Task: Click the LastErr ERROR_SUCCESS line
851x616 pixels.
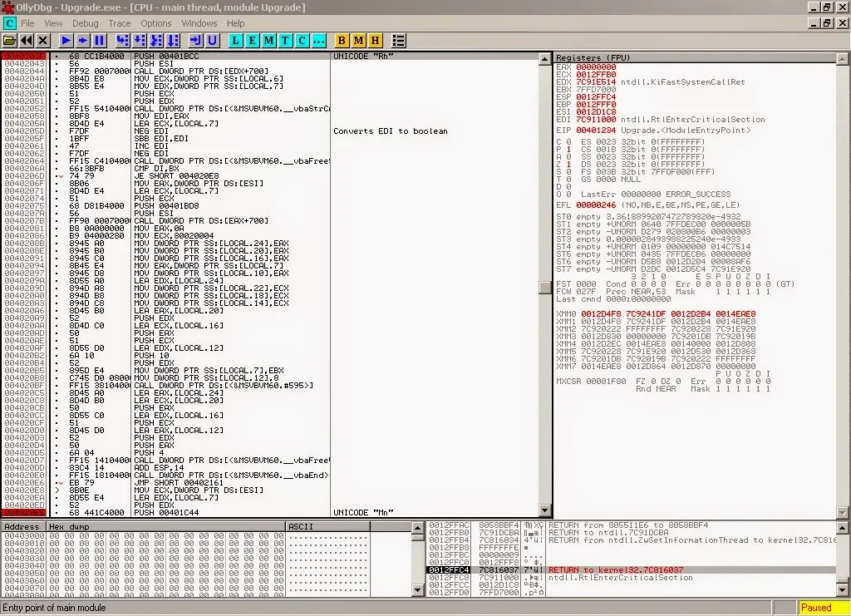Action: pos(656,195)
